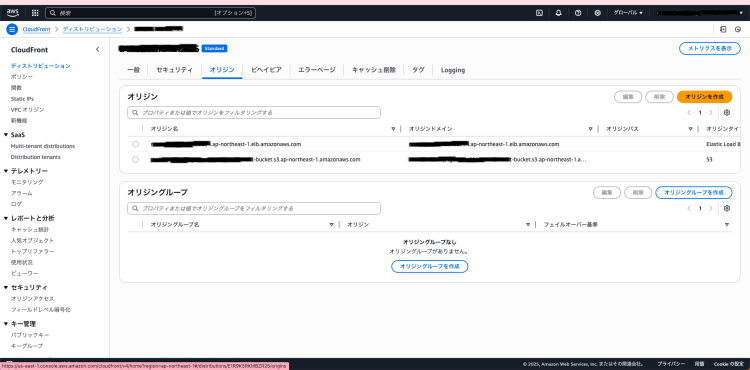This screenshot has height=370, width=750.
Task: Select the S3 bucket origin radio button
Action: click(x=135, y=159)
